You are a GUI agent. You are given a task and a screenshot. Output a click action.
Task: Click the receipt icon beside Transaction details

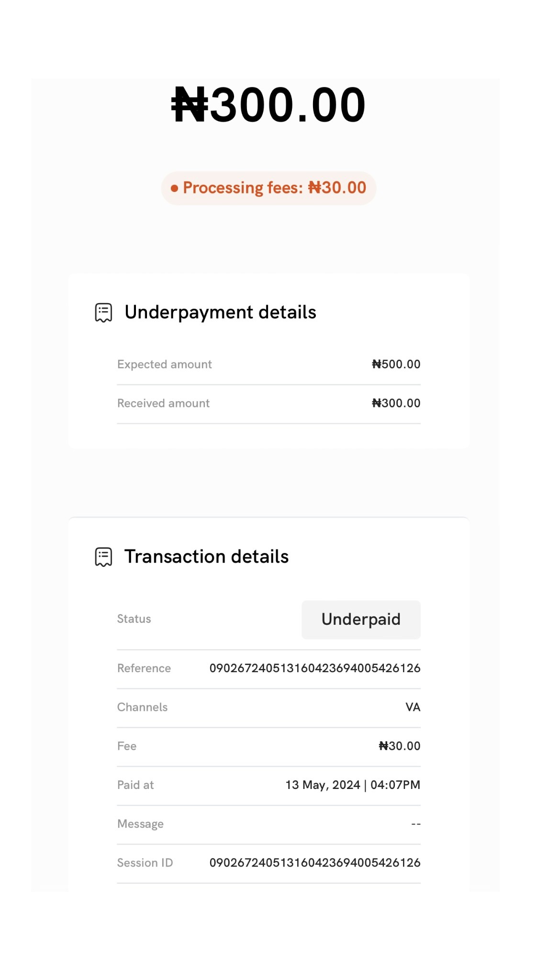point(103,557)
